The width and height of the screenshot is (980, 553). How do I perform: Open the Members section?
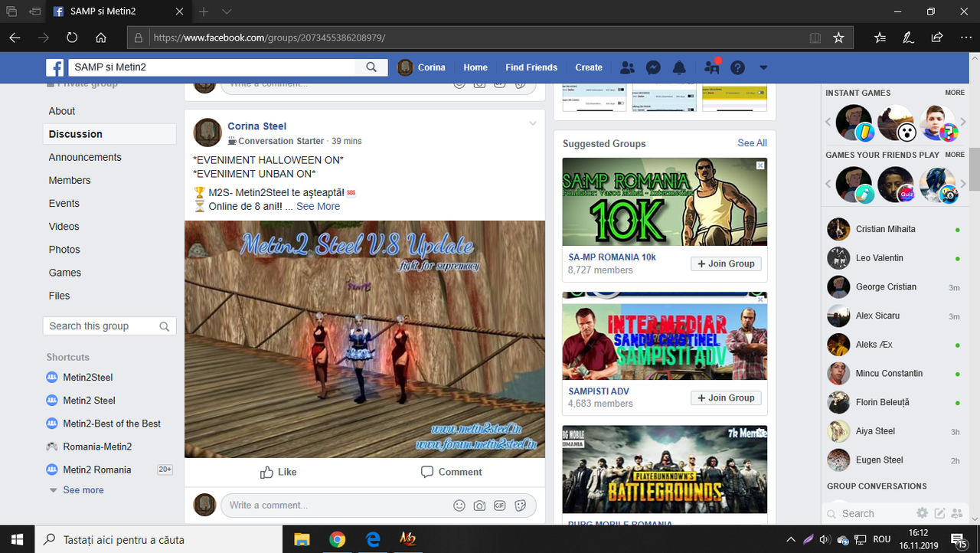70,180
